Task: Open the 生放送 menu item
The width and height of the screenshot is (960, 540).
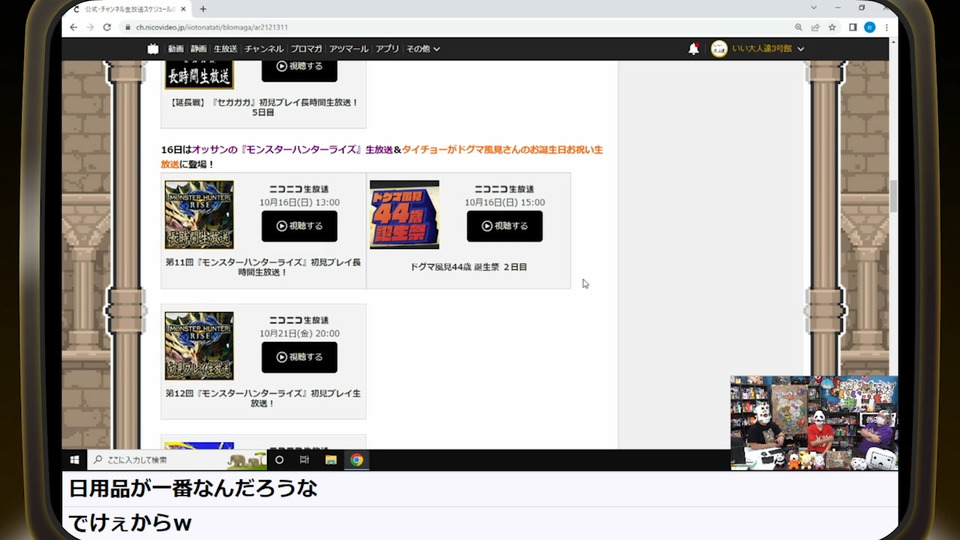Action: tap(225, 49)
